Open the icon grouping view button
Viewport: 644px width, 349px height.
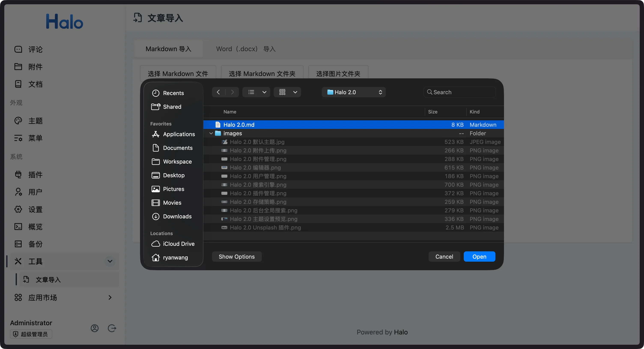[x=283, y=92]
